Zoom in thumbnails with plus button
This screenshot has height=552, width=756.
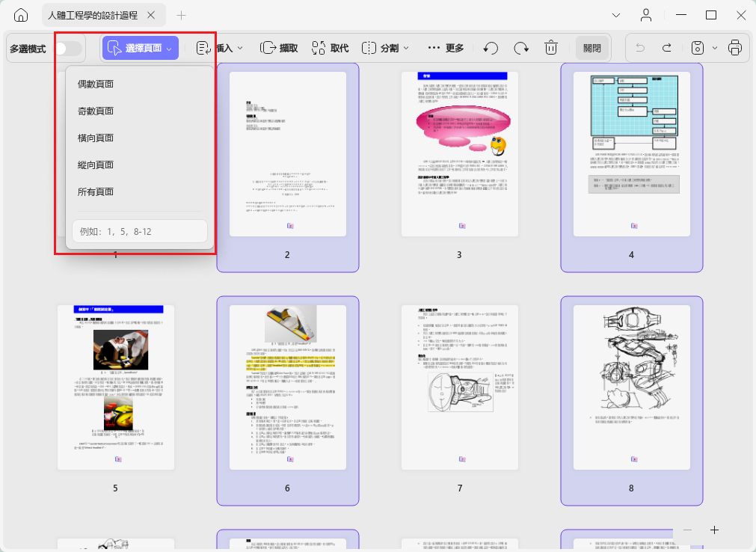715,530
